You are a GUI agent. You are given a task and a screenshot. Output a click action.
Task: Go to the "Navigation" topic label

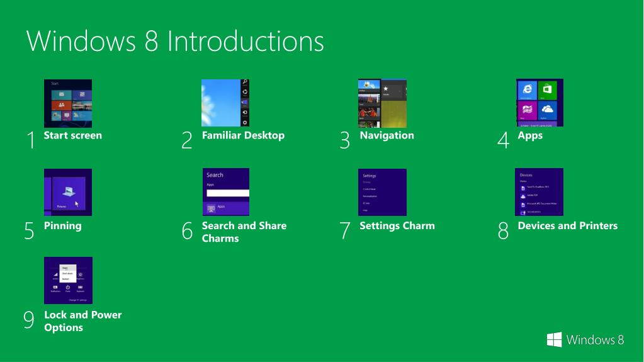pyautogui.click(x=387, y=135)
